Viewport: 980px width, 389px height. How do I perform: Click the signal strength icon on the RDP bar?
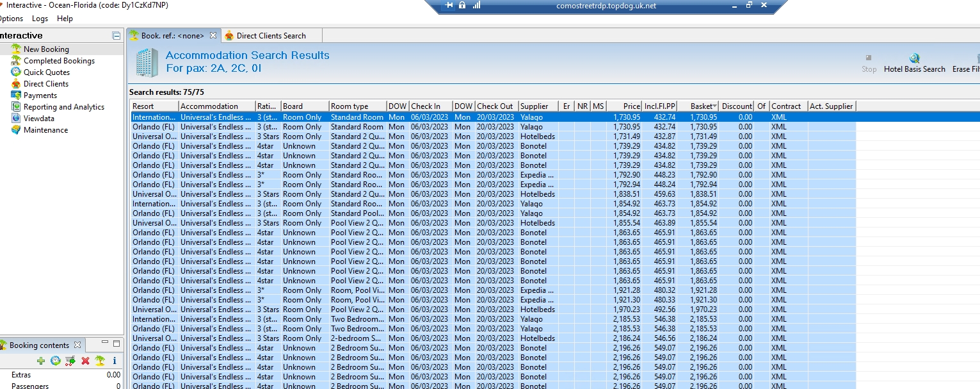pos(476,5)
